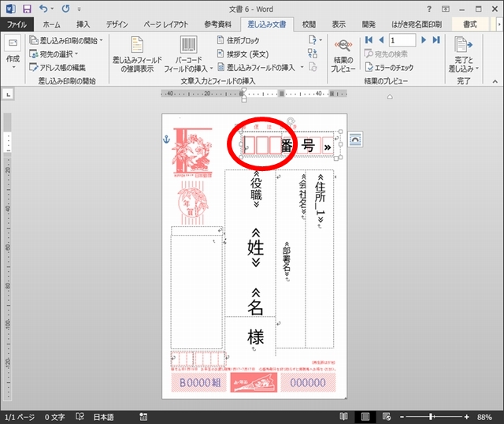
Task: Click 宛先の検索 button
Action: tap(387, 54)
